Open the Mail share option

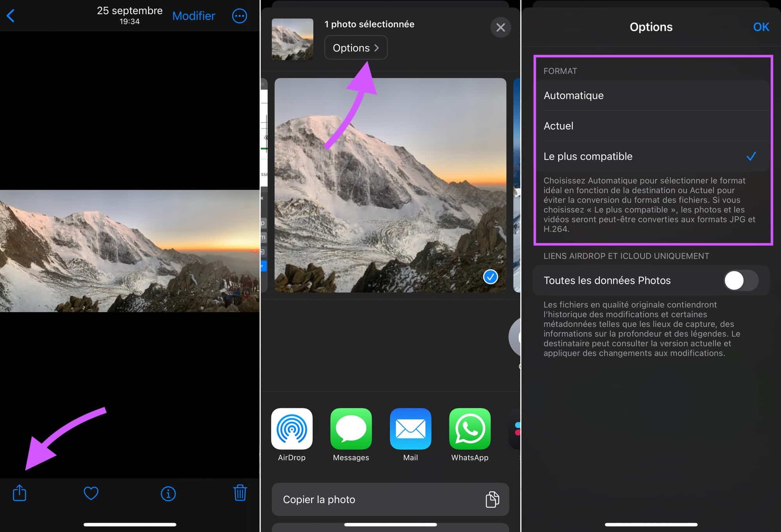(x=410, y=429)
